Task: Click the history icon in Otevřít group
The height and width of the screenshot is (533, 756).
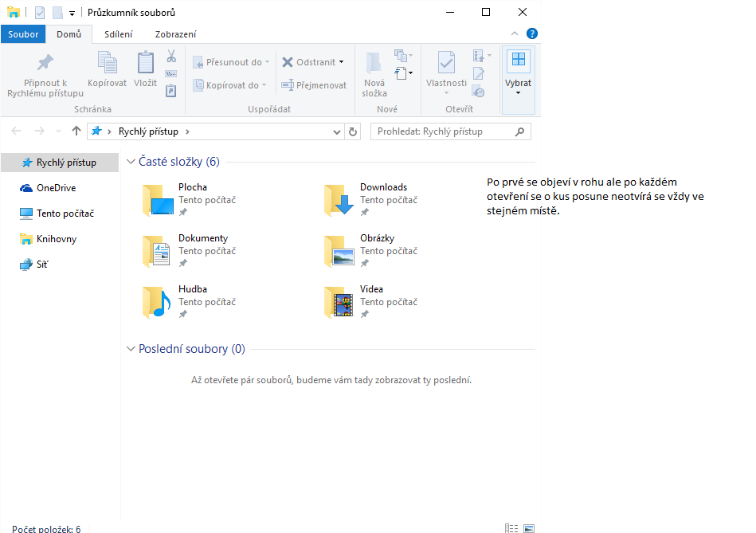Action: click(478, 91)
